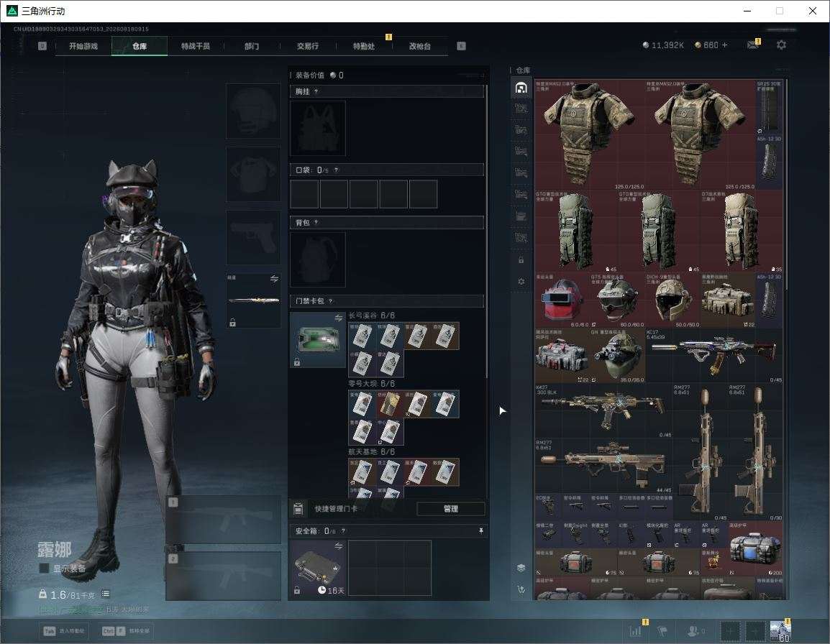
Task: Click the 快捷管理门卡 icon
Action: pos(298,509)
